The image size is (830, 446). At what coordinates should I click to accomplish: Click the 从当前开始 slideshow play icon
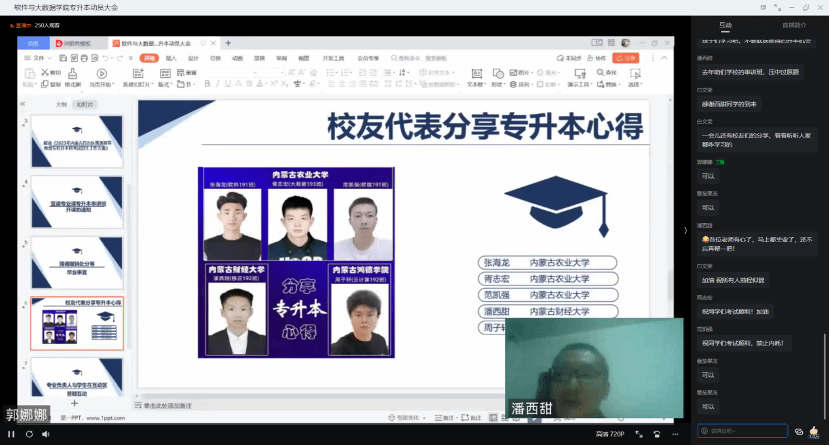[x=102, y=75]
